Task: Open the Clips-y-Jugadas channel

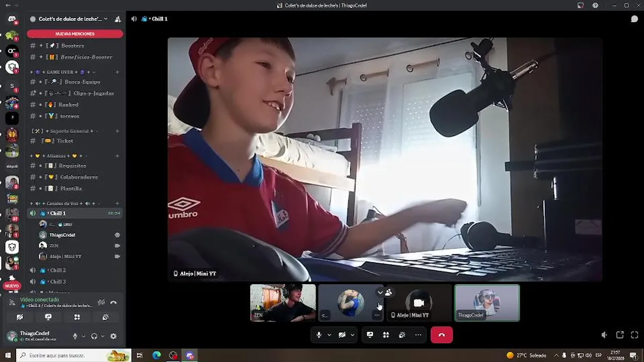Action: coord(75,94)
